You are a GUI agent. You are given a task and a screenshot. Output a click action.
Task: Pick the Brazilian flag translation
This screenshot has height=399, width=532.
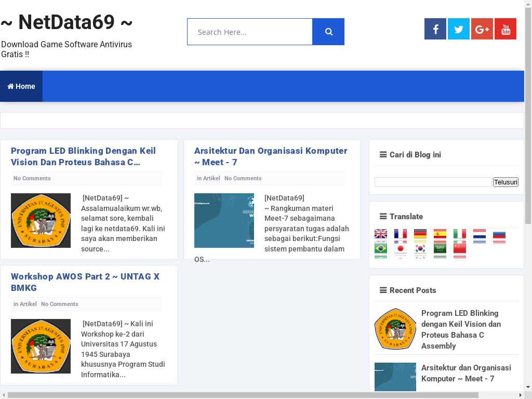[x=381, y=248]
